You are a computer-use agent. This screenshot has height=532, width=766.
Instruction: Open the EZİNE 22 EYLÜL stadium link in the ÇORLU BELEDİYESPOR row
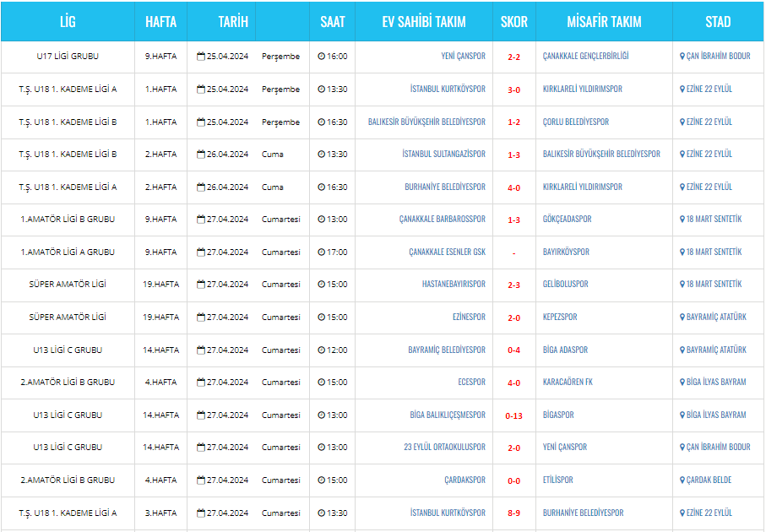coord(709,122)
